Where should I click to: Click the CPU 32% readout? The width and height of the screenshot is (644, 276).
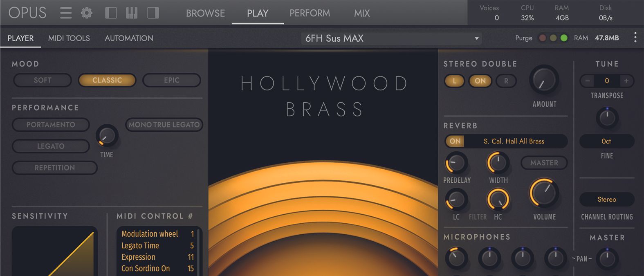coord(527,13)
